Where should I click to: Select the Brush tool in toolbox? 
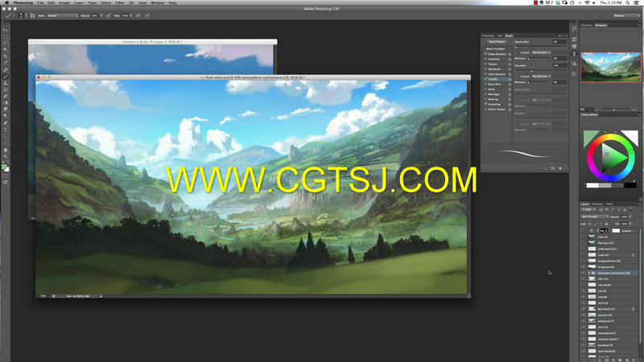(6, 76)
